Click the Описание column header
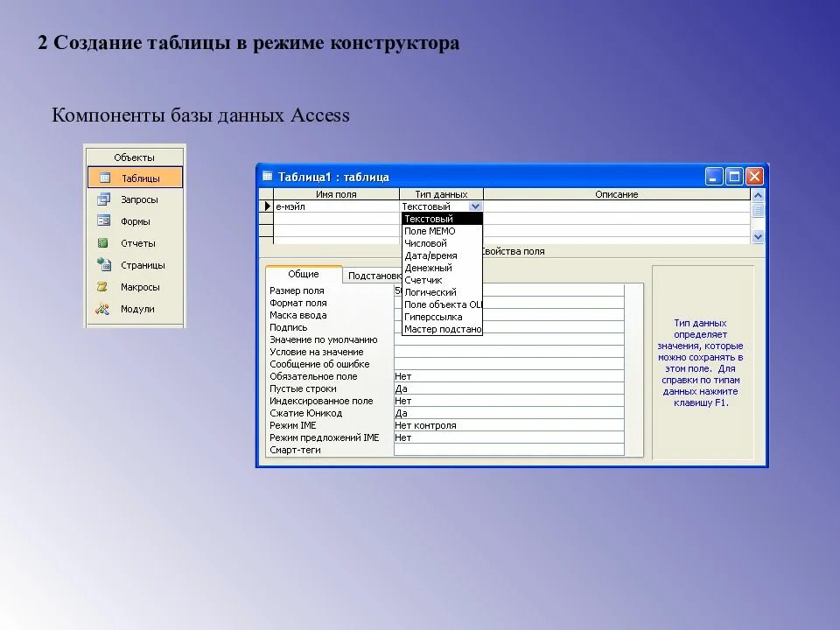The width and height of the screenshot is (840, 630). click(617, 194)
